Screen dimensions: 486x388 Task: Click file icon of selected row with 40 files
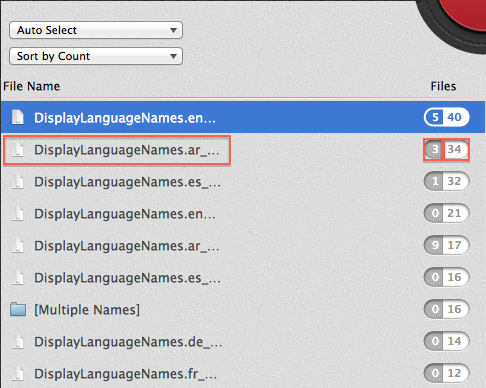18,117
